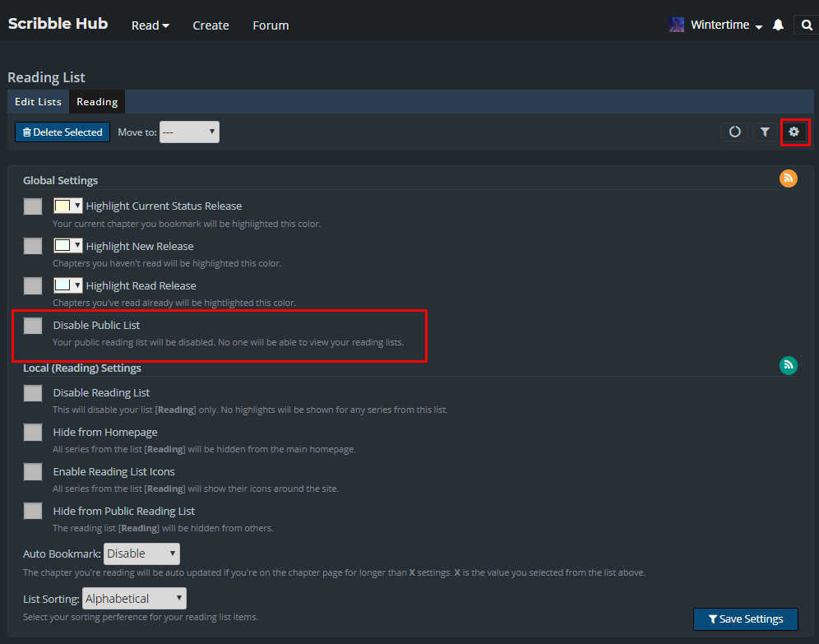This screenshot has height=644, width=819.
Task: Expand the List Sorting dropdown
Action: pyautogui.click(x=134, y=599)
